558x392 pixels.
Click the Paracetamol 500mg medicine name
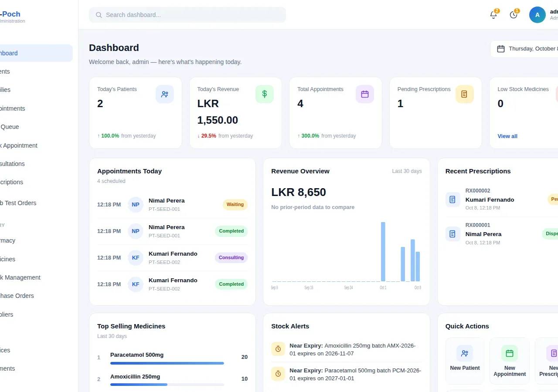click(x=137, y=355)
